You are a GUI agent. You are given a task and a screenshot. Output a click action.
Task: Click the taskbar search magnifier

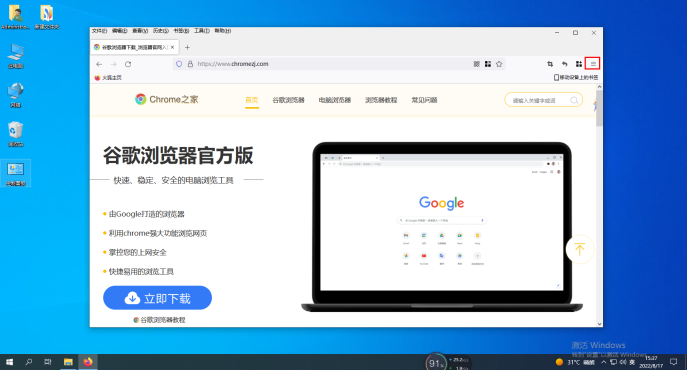pos(28,362)
